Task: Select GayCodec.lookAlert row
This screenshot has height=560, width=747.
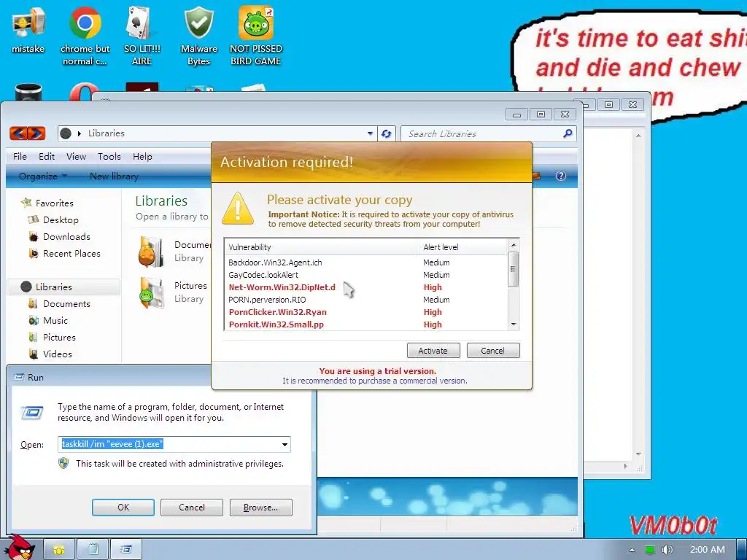Action: point(365,275)
